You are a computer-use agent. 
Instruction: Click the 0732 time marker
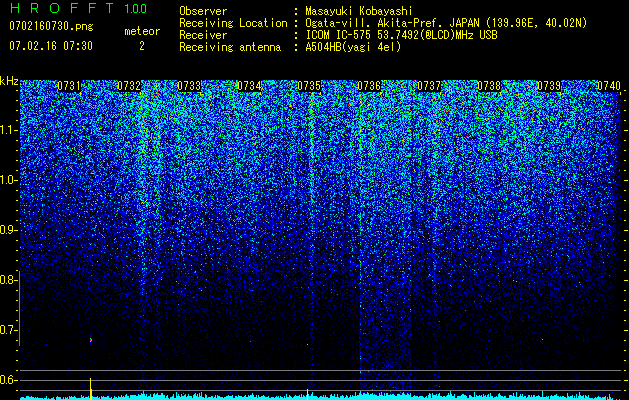(129, 86)
